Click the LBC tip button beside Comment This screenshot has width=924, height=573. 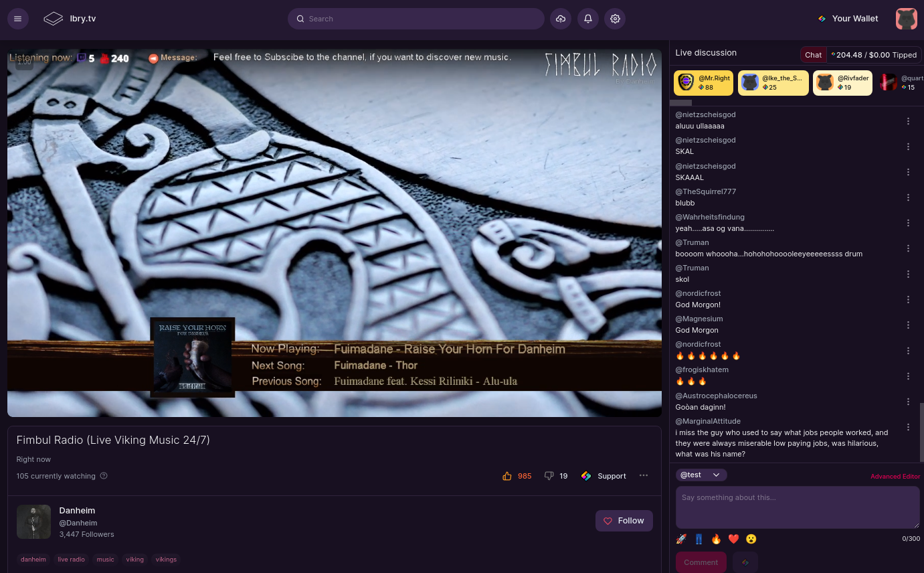[x=745, y=562]
